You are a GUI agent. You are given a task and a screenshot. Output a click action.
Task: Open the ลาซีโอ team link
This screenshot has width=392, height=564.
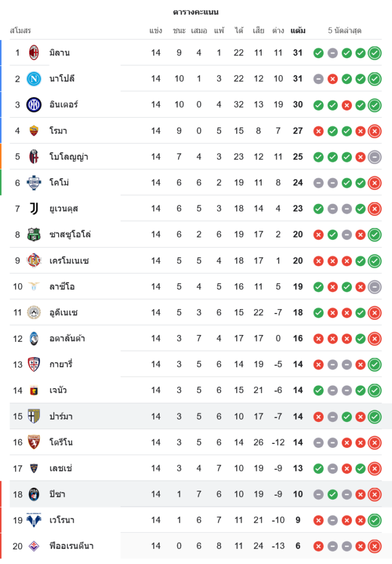(62, 287)
